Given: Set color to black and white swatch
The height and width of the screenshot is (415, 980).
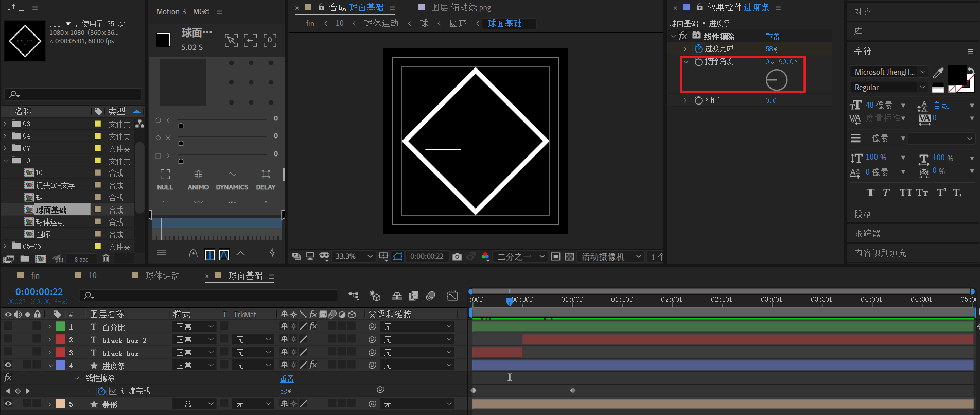Looking at the screenshot, I should 938,87.
